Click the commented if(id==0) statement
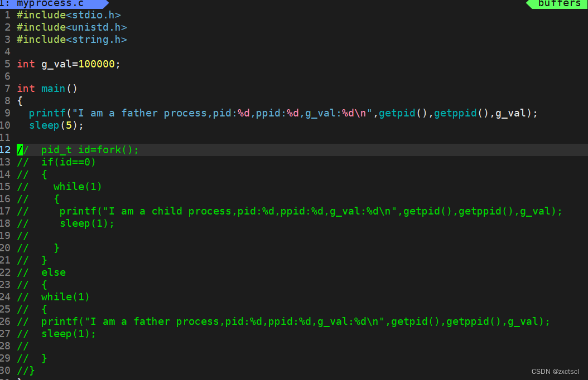Screen dimensions: 588x380 (x=69, y=162)
